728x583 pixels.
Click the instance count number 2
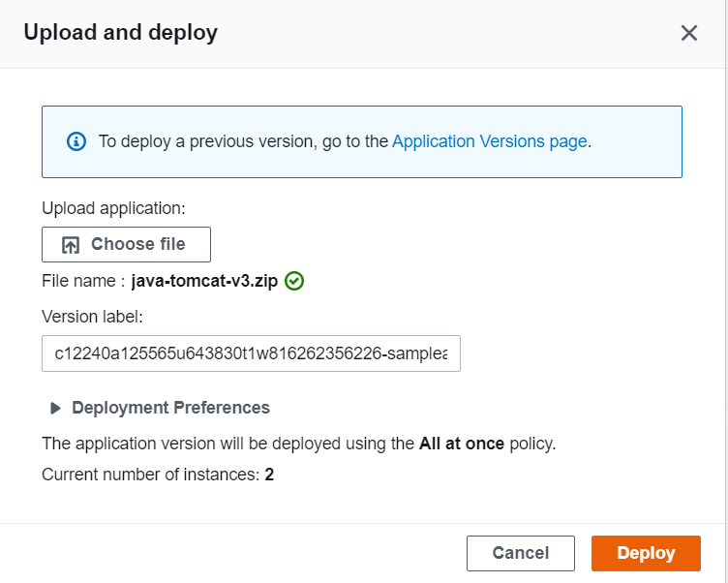pos(269,476)
